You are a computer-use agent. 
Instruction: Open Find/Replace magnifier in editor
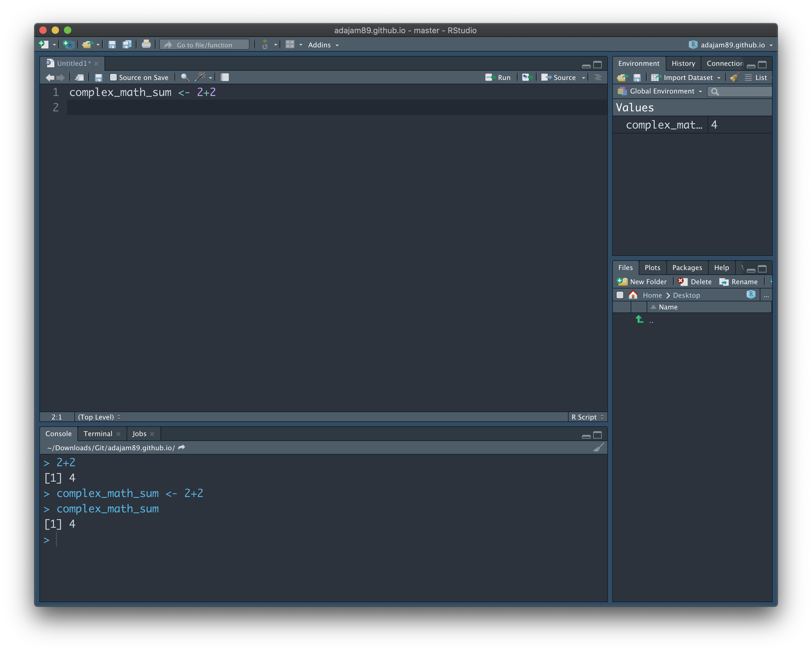pyautogui.click(x=185, y=78)
